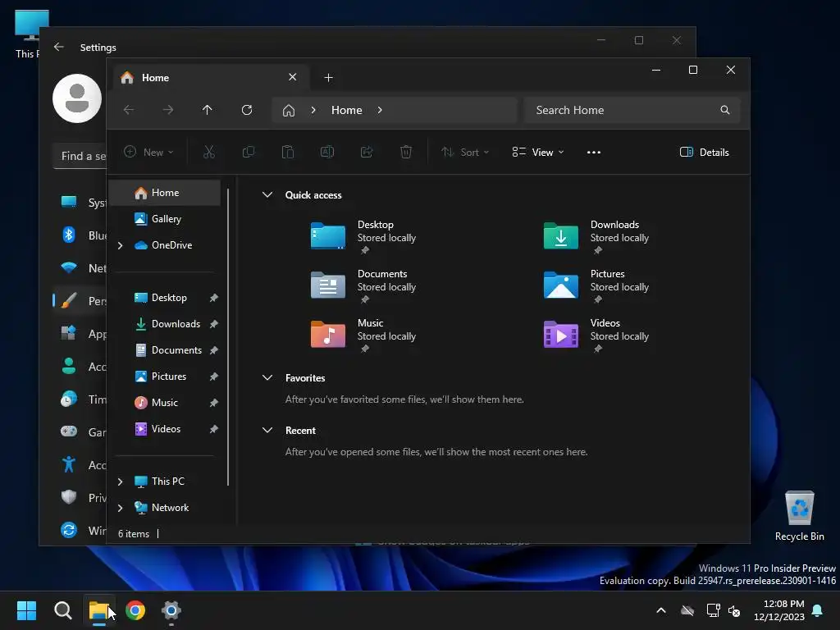Open Settings gear on the taskbar
This screenshot has width=840, height=630.
(x=171, y=610)
